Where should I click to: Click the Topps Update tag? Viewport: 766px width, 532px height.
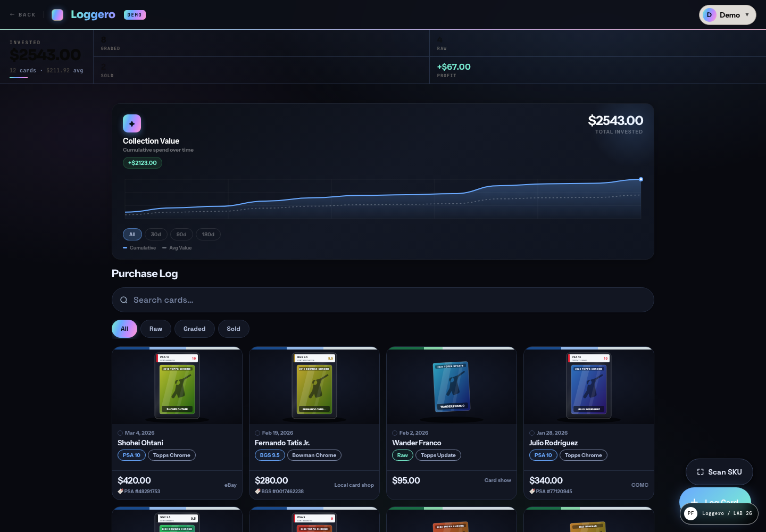(x=438, y=455)
